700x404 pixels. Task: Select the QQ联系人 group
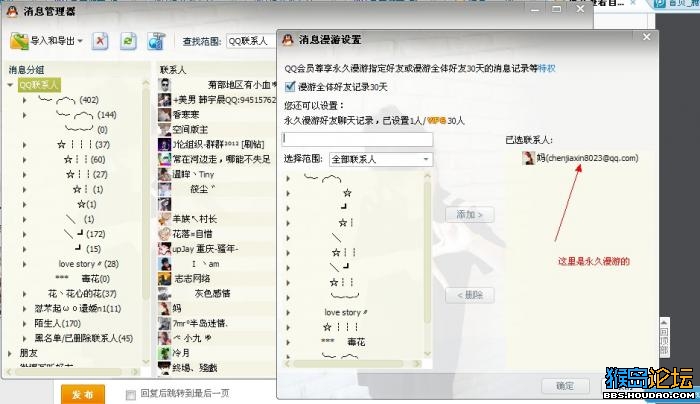39,85
